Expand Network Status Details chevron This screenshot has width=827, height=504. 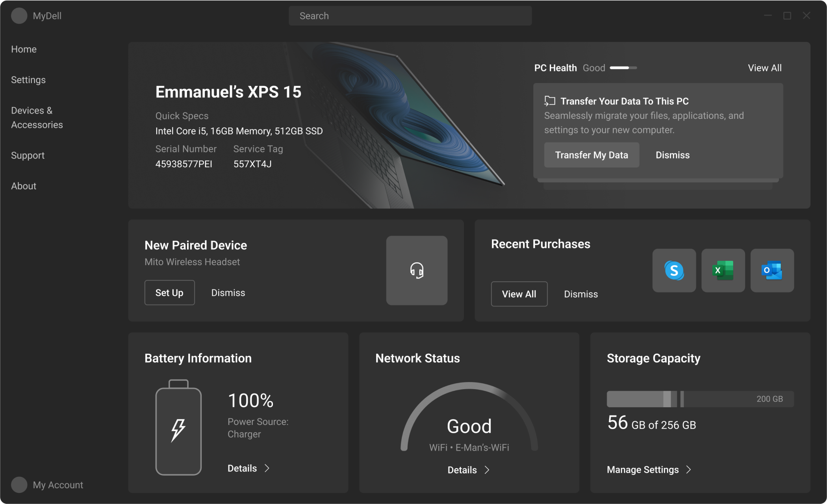[x=488, y=469]
